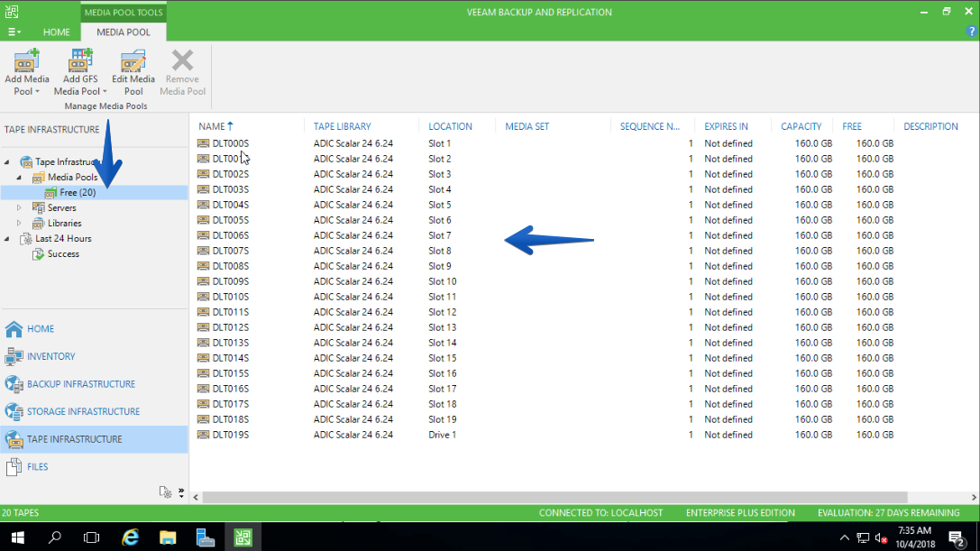Viewport: 980px width, 551px height.
Task: Collapse the Tape Infrastructure tree node
Action: coord(7,162)
